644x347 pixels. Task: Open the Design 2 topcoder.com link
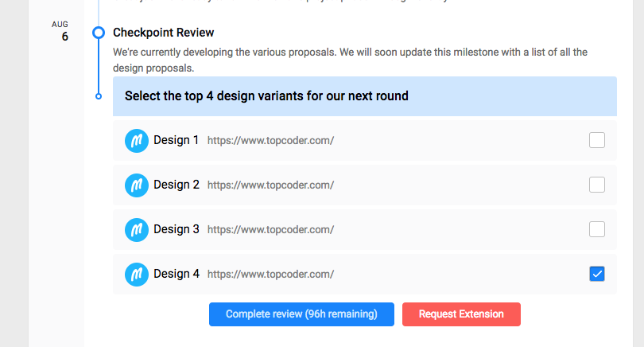tap(270, 185)
